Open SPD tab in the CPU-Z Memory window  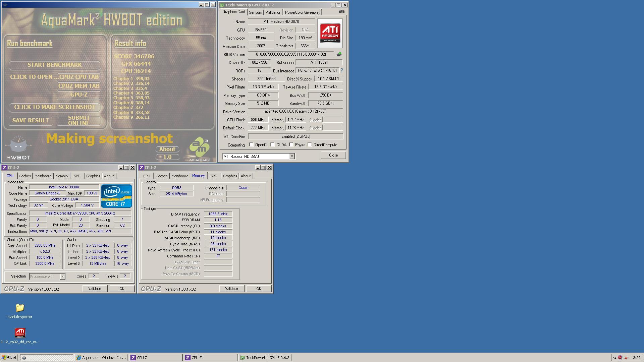click(x=214, y=176)
